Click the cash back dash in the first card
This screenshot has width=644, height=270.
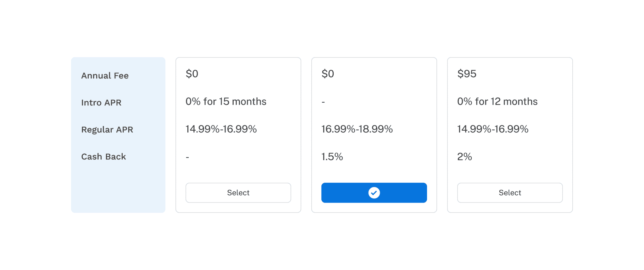pyautogui.click(x=187, y=157)
